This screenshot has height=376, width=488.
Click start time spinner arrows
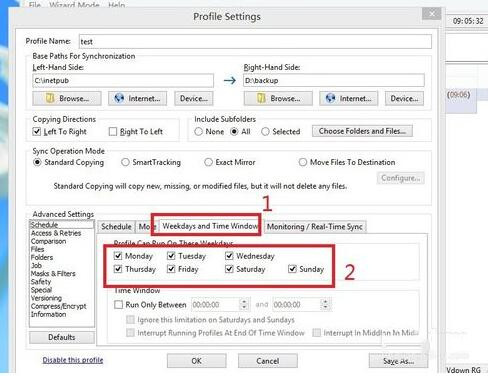pyautogui.click(x=244, y=305)
